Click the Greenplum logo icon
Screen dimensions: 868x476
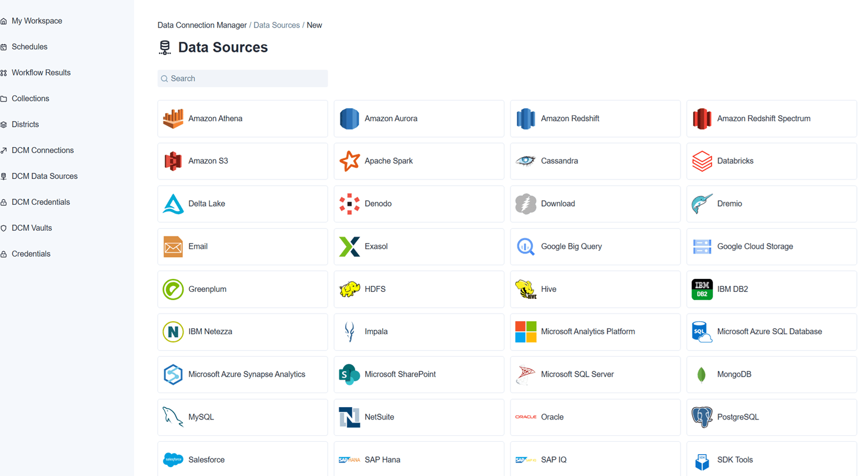click(x=173, y=289)
